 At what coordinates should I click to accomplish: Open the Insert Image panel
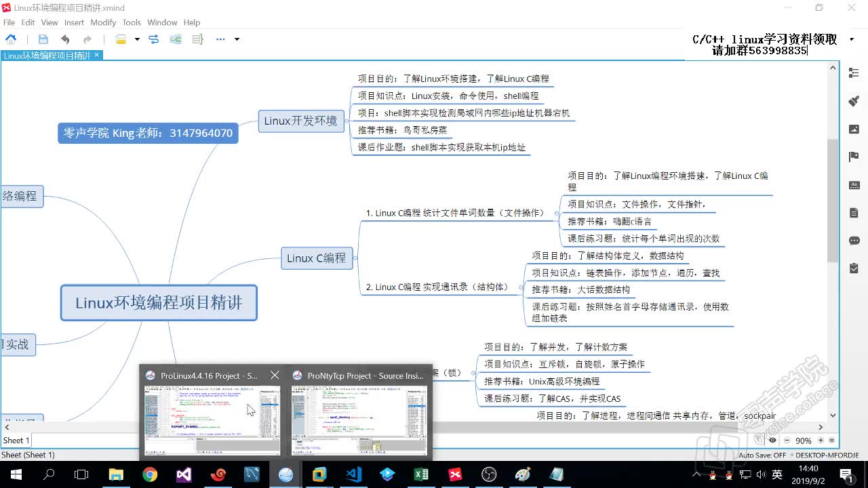click(x=853, y=129)
